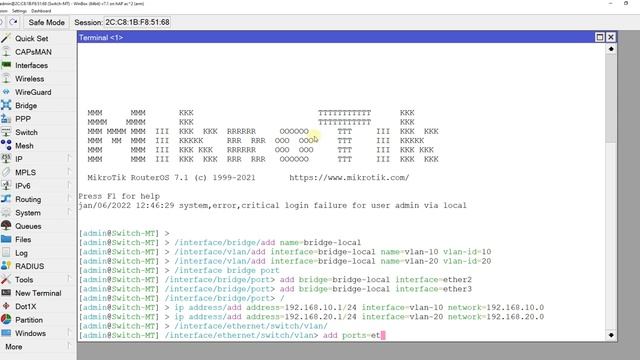Open the Bridge menu icon

(6, 105)
